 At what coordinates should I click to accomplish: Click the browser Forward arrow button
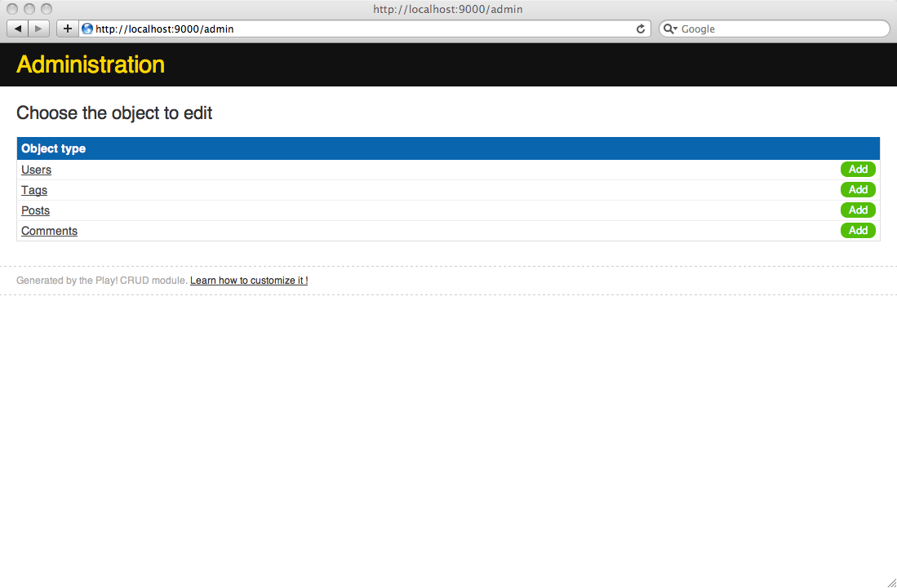point(38,29)
